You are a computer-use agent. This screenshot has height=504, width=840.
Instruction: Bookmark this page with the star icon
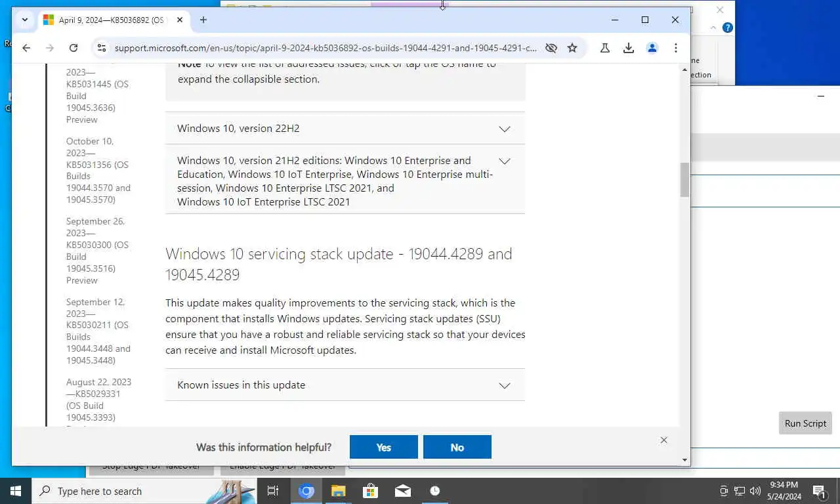click(572, 48)
